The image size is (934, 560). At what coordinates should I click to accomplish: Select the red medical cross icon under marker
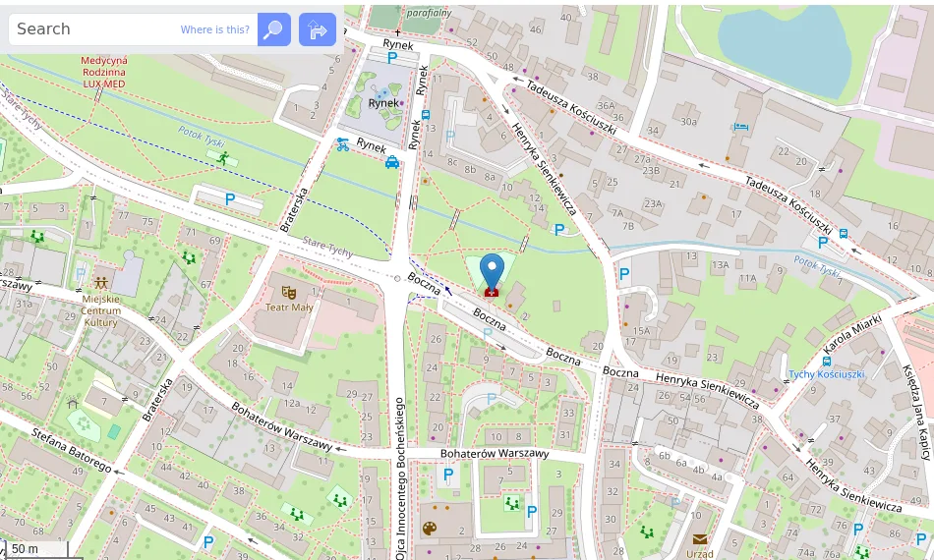492,292
